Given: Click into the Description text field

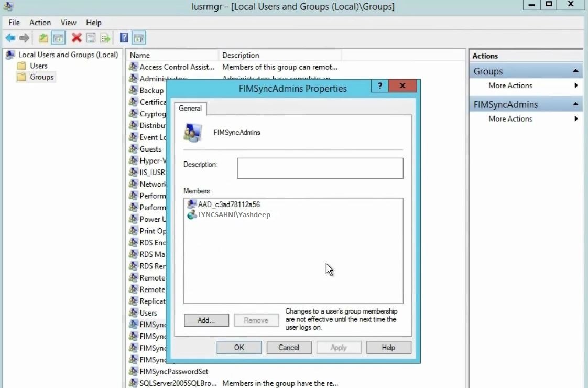Looking at the screenshot, I should (320, 168).
